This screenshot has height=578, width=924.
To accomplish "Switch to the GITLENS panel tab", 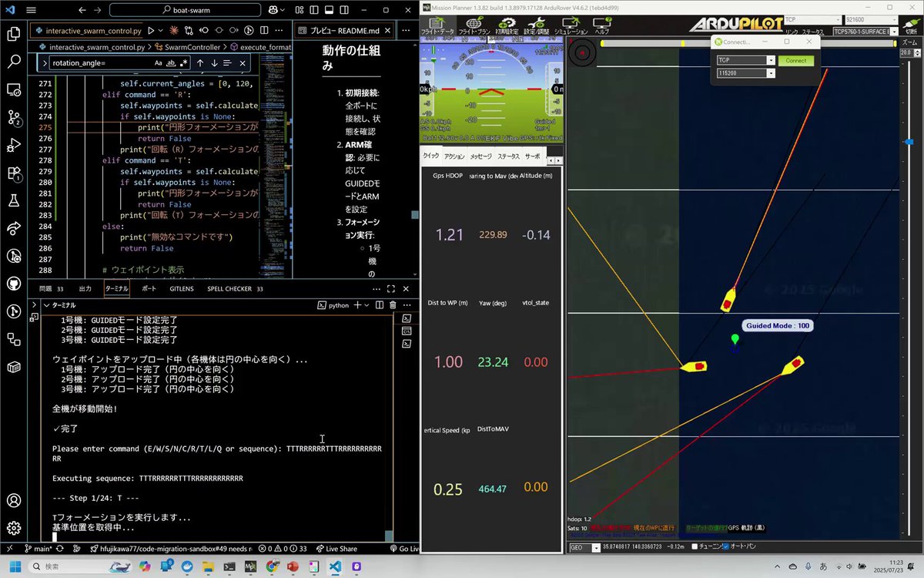I will tap(182, 289).
